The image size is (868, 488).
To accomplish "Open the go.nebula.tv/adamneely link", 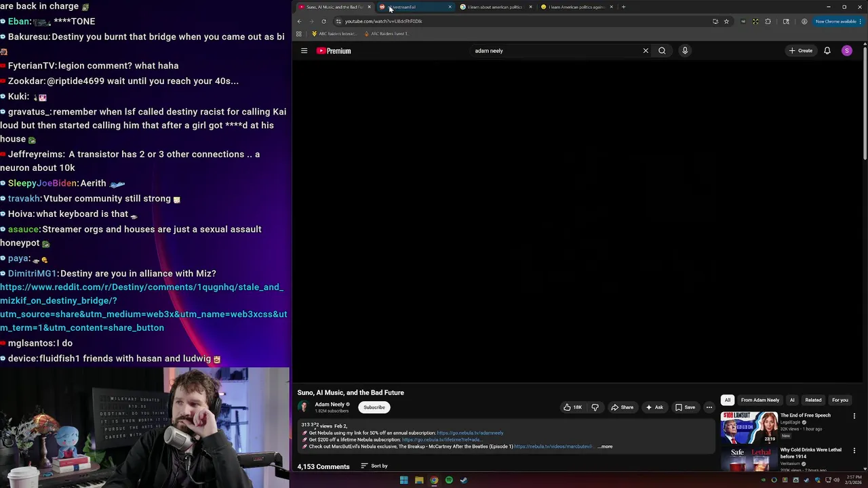I will (470, 433).
